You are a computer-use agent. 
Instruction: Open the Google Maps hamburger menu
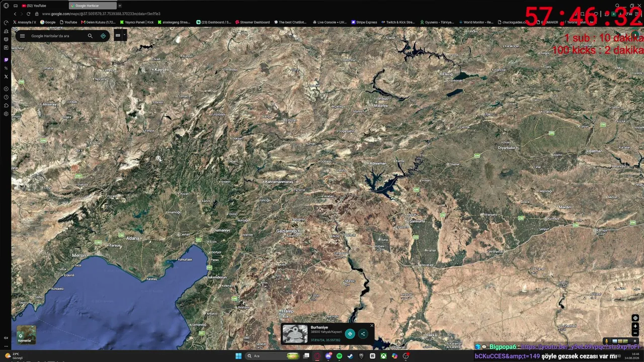pyautogui.click(x=22, y=36)
